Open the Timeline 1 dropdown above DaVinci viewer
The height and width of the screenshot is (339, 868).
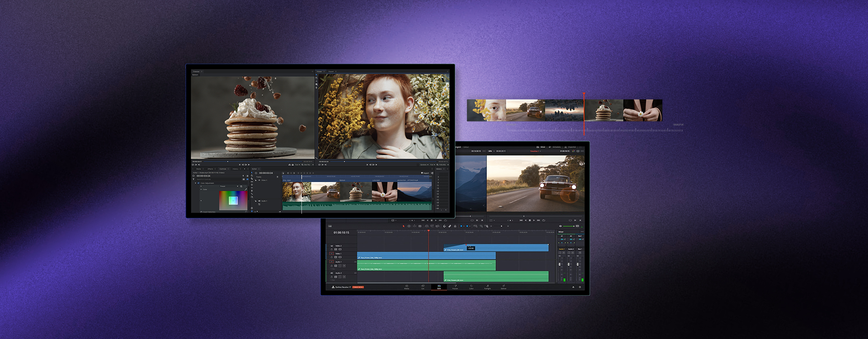coord(536,151)
